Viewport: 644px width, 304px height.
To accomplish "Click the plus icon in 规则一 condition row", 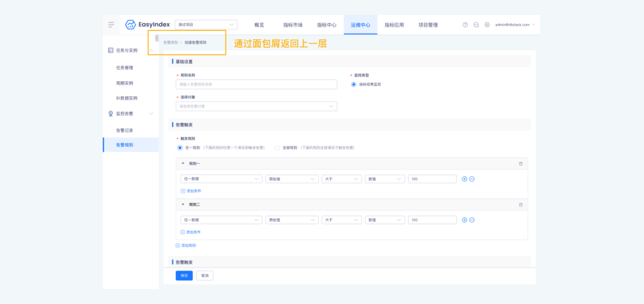I will pos(465,179).
